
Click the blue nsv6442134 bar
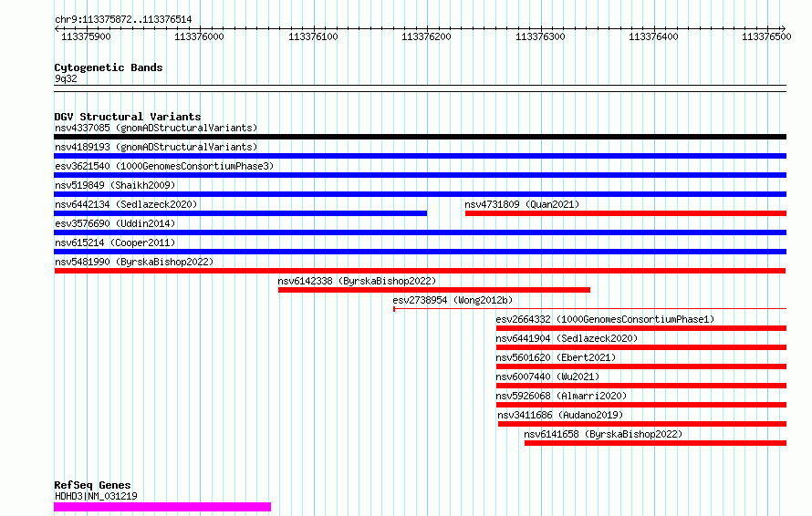[x=240, y=213]
